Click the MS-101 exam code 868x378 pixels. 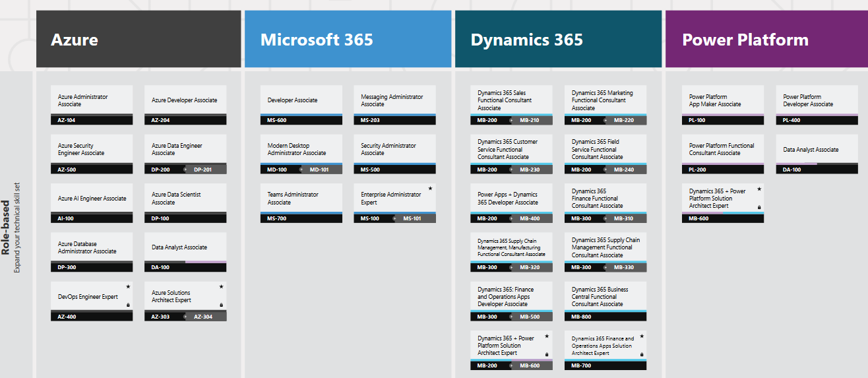[412, 218]
